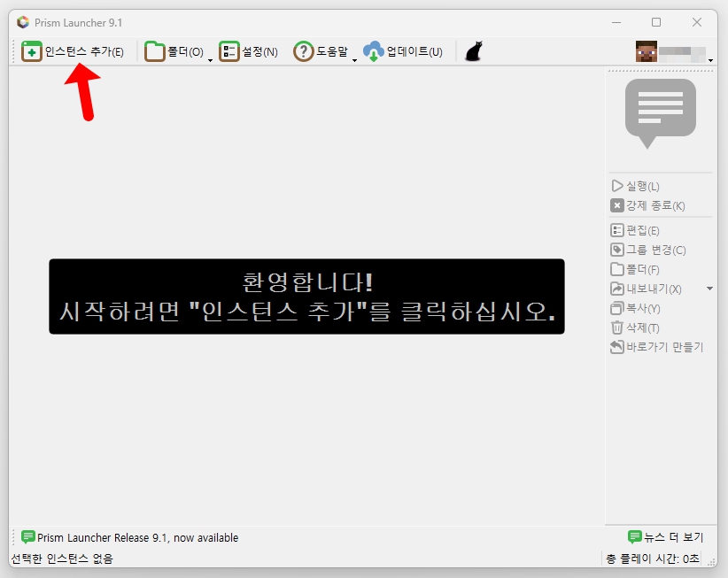Click the 인스턴스 추가 (Add Instance) icon
Image resolution: width=728 pixels, height=578 pixels.
point(32,52)
